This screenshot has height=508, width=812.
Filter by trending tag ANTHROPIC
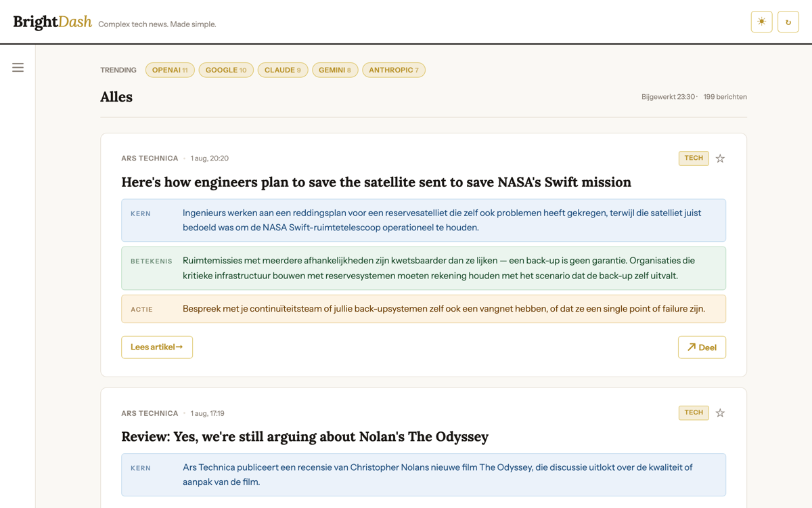(394, 70)
